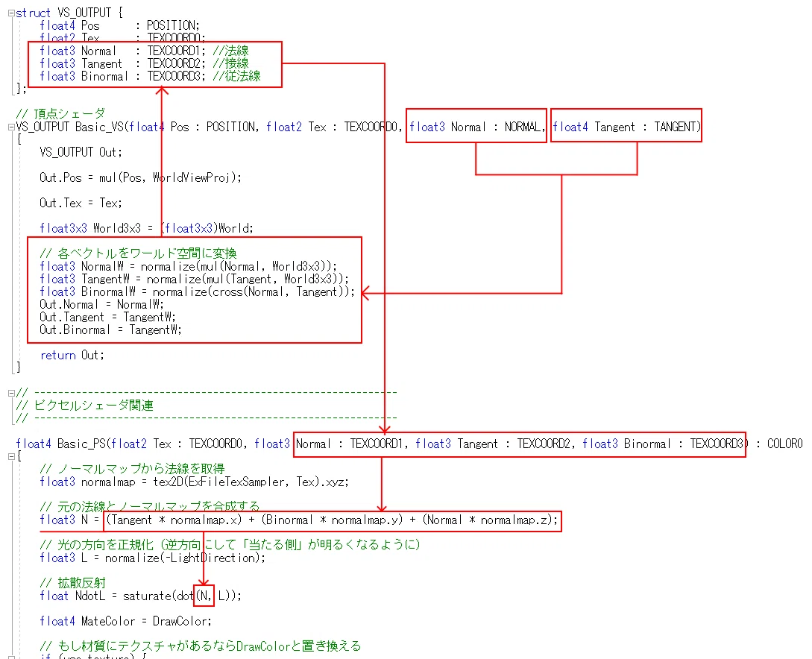Screen dimensions: 812x659
Task: Click the '// 光の方向を正規化' comment line
Action: click(x=230, y=545)
